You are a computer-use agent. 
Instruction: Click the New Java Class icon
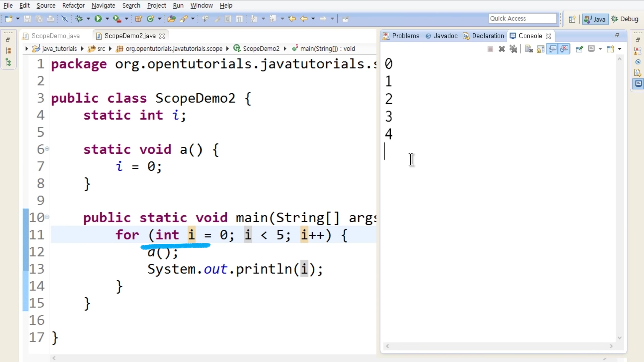tap(150, 19)
